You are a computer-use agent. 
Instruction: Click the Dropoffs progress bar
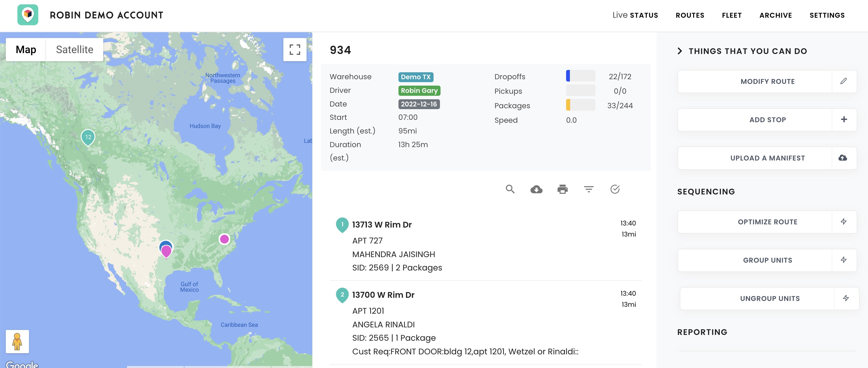[x=580, y=76]
